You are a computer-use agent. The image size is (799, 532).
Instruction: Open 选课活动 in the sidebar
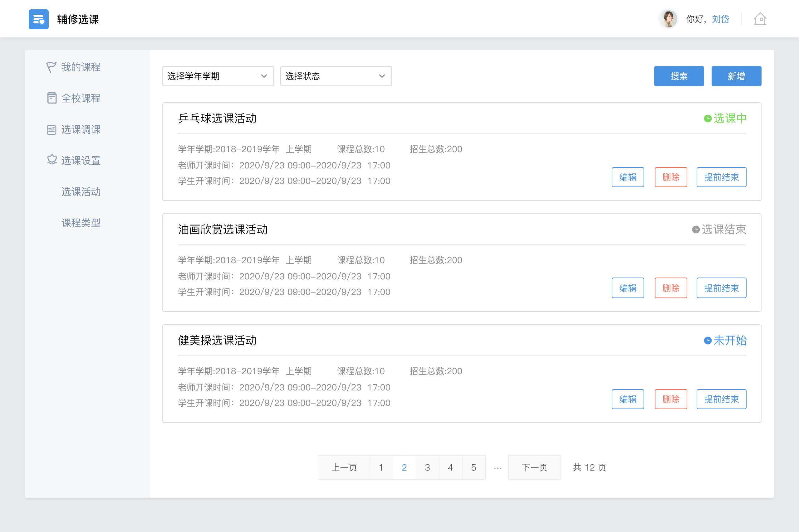pyautogui.click(x=81, y=192)
